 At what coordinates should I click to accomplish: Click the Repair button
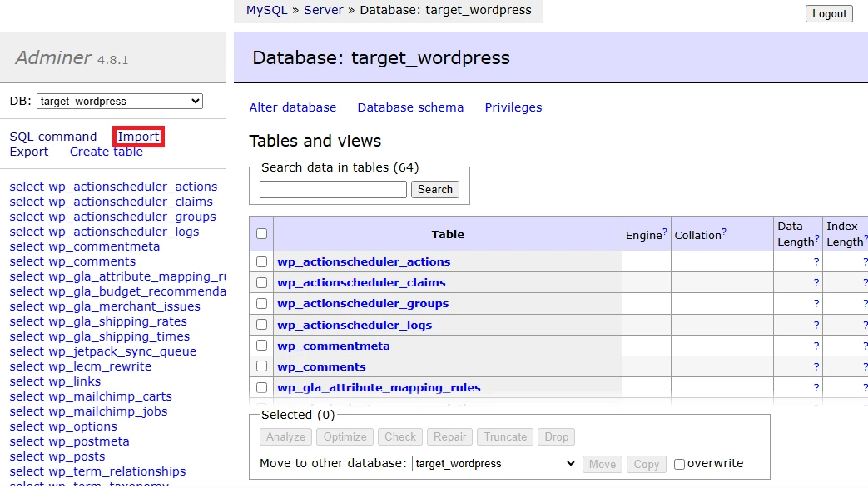pyautogui.click(x=449, y=436)
